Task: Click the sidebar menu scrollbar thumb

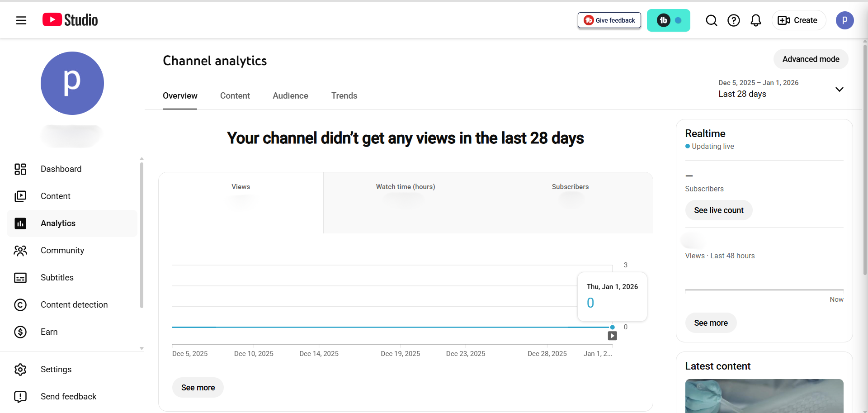Action: click(142, 235)
